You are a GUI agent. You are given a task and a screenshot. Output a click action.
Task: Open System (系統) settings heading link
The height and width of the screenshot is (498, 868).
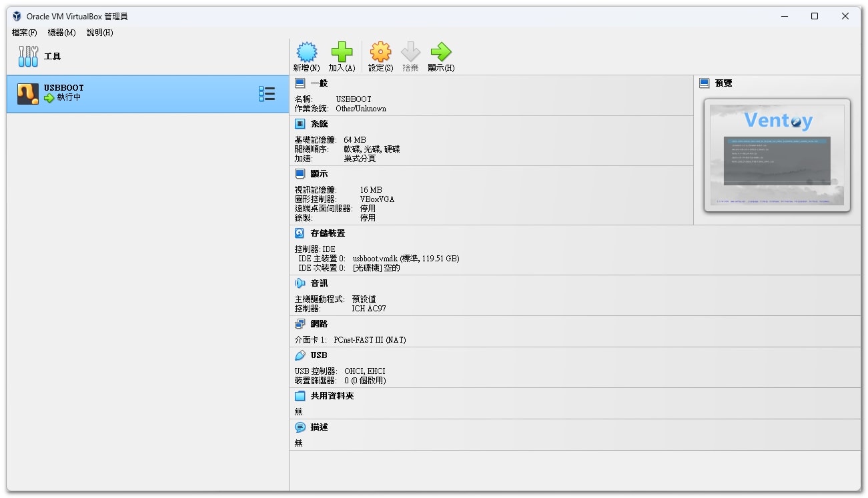[319, 124]
